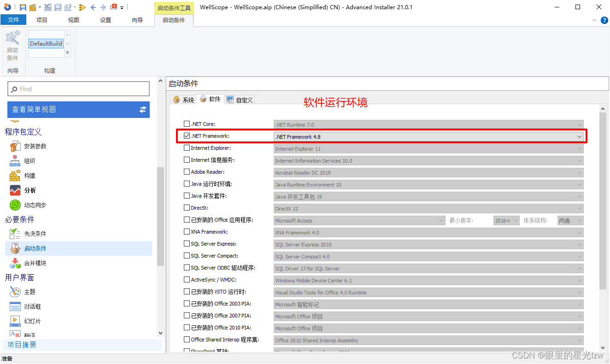Click the blue Help question mark icon
The width and height of the screenshot is (610, 364).
(x=604, y=20)
